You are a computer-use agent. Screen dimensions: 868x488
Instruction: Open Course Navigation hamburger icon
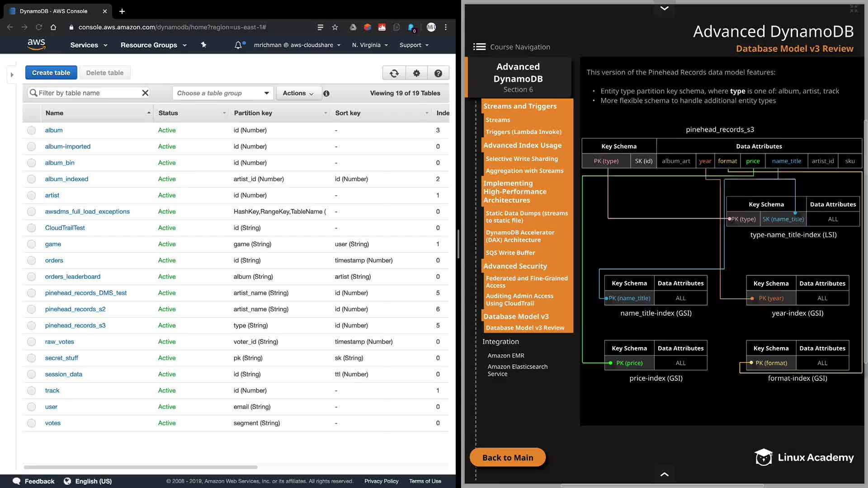tap(479, 47)
